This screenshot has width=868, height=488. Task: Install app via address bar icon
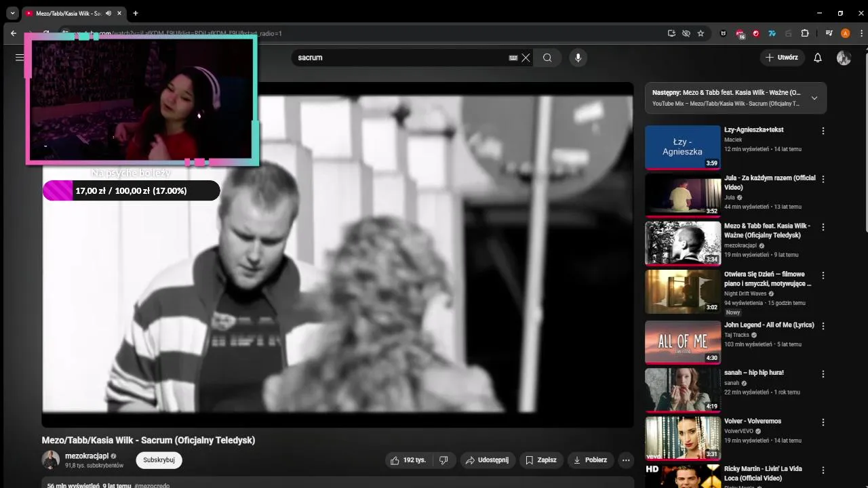[671, 33]
